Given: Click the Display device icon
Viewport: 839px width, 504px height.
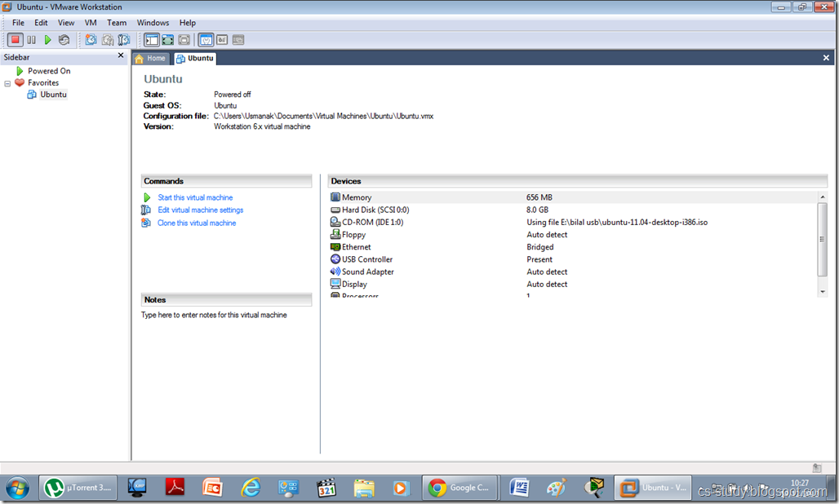Looking at the screenshot, I should 335,284.
